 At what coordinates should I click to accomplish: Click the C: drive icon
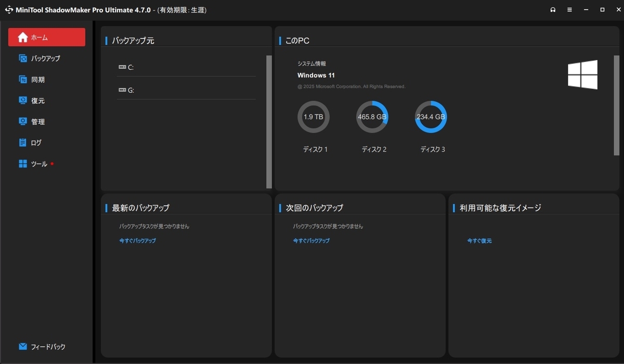tap(122, 67)
